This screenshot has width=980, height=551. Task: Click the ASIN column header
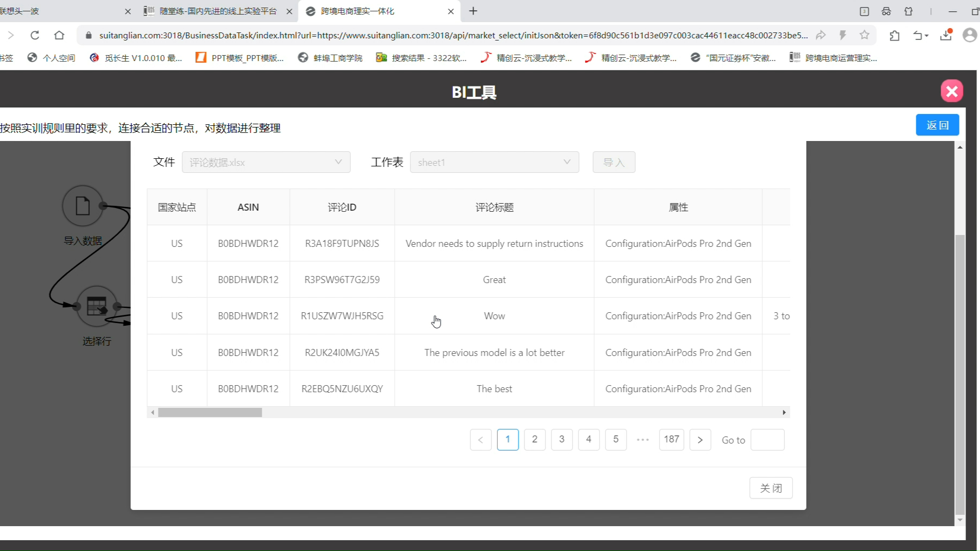(x=248, y=207)
